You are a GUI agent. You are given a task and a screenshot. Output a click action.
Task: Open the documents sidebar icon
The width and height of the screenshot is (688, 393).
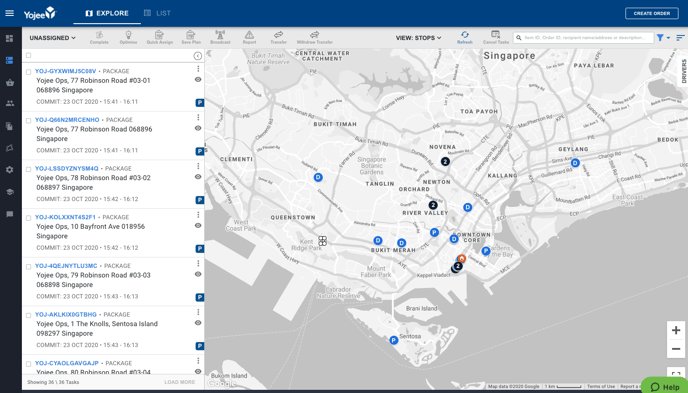click(x=9, y=126)
